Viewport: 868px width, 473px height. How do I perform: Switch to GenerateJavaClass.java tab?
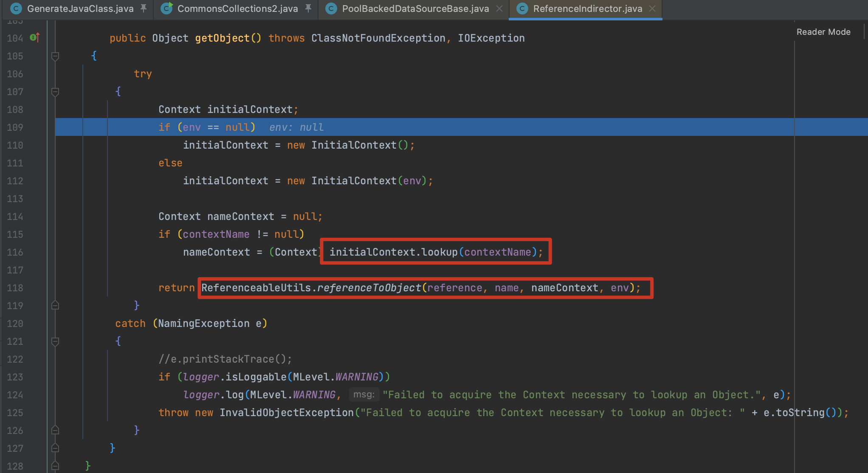click(80, 8)
